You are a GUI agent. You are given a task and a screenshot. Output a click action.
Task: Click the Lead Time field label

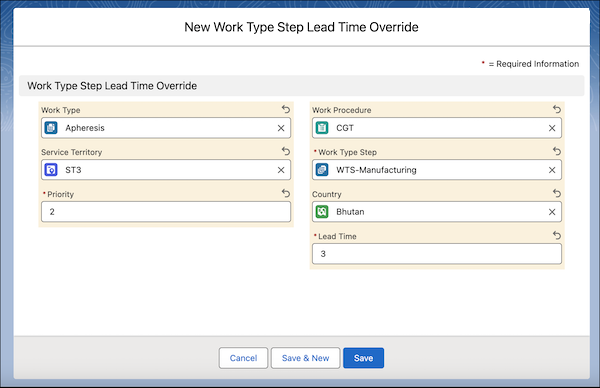337,236
